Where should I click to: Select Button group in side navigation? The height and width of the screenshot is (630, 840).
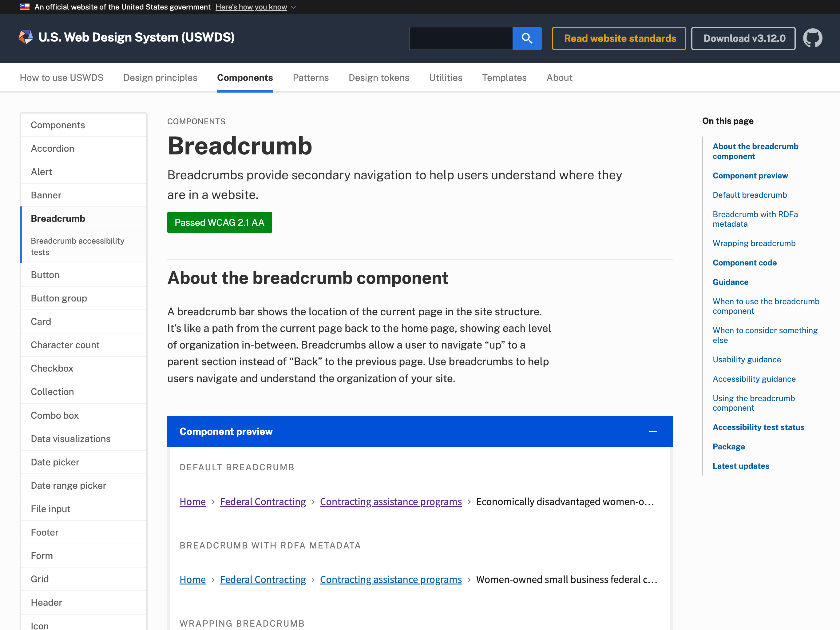(x=84, y=298)
